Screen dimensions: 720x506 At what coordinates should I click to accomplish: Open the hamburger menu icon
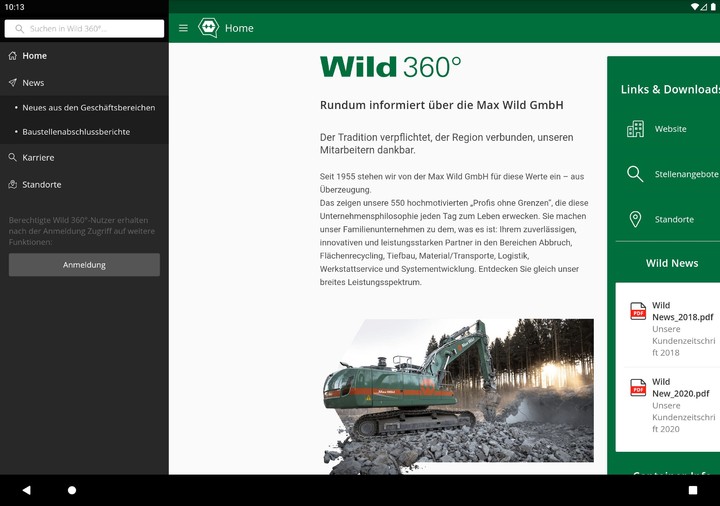click(183, 28)
